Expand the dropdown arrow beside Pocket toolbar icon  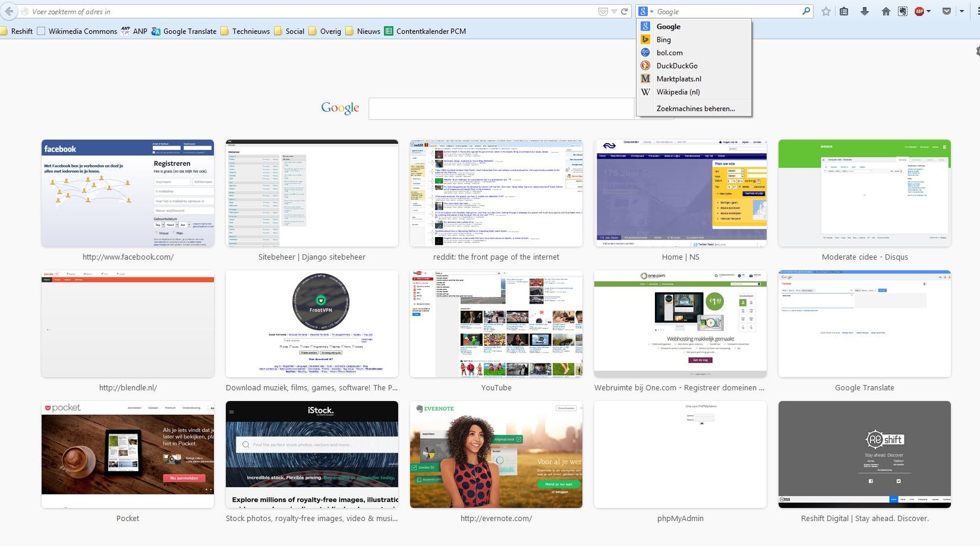[962, 11]
